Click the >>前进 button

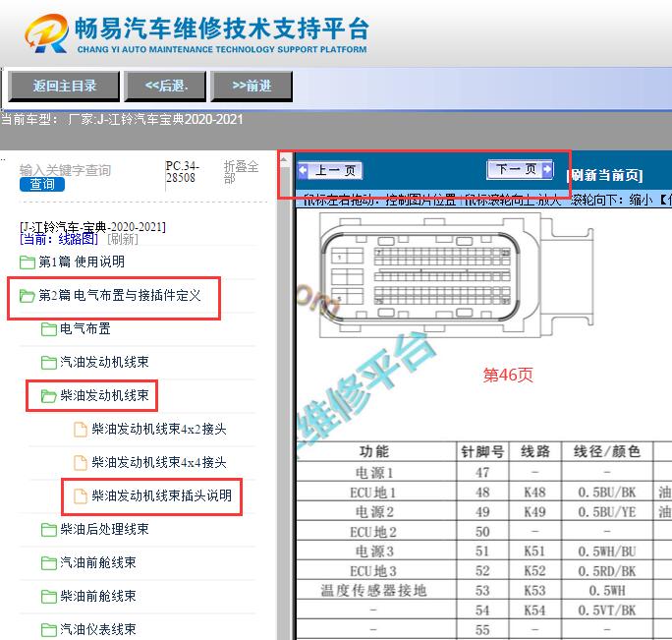(x=252, y=87)
